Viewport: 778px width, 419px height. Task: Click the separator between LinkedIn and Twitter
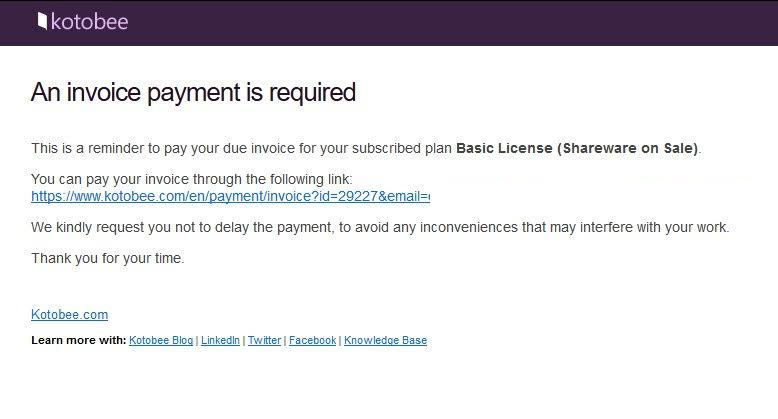tap(244, 341)
